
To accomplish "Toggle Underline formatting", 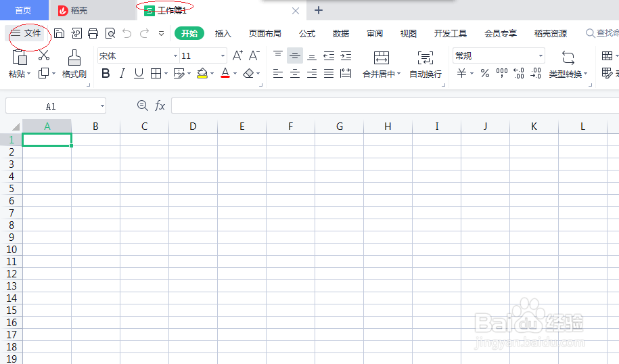I will tap(139, 74).
